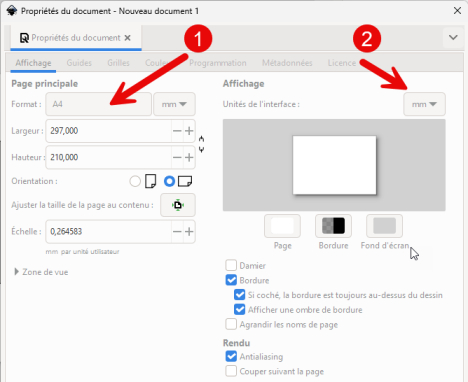The width and height of the screenshot is (468, 382).
Task: Click the 'mm par unité utilisateur' label
Action: pyautogui.click(x=82, y=252)
